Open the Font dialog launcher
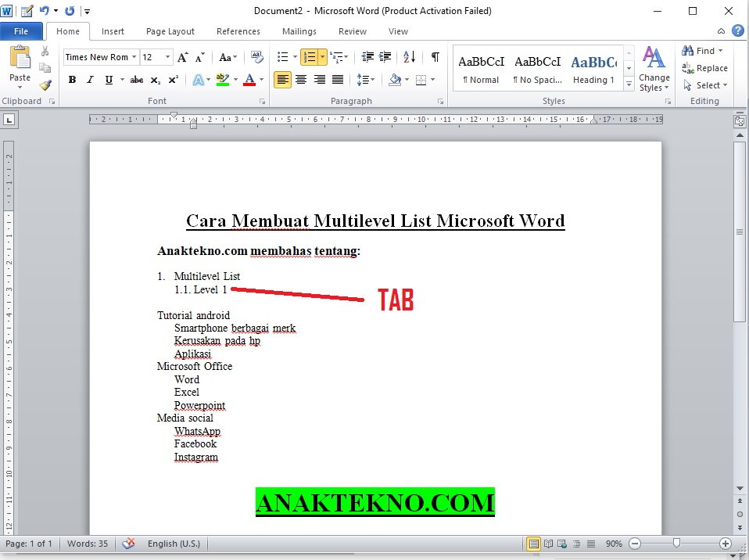The height and width of the screenshot is (560, 749). point(262,102)
